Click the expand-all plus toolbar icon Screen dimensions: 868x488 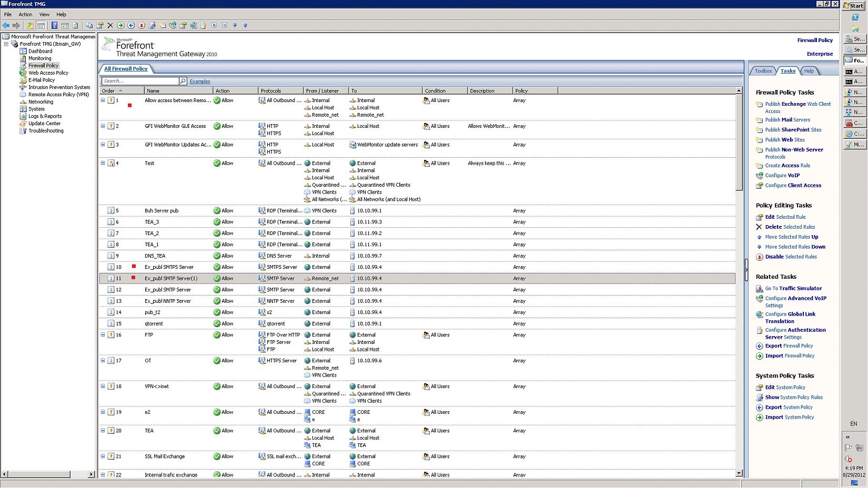pos(214,25)
